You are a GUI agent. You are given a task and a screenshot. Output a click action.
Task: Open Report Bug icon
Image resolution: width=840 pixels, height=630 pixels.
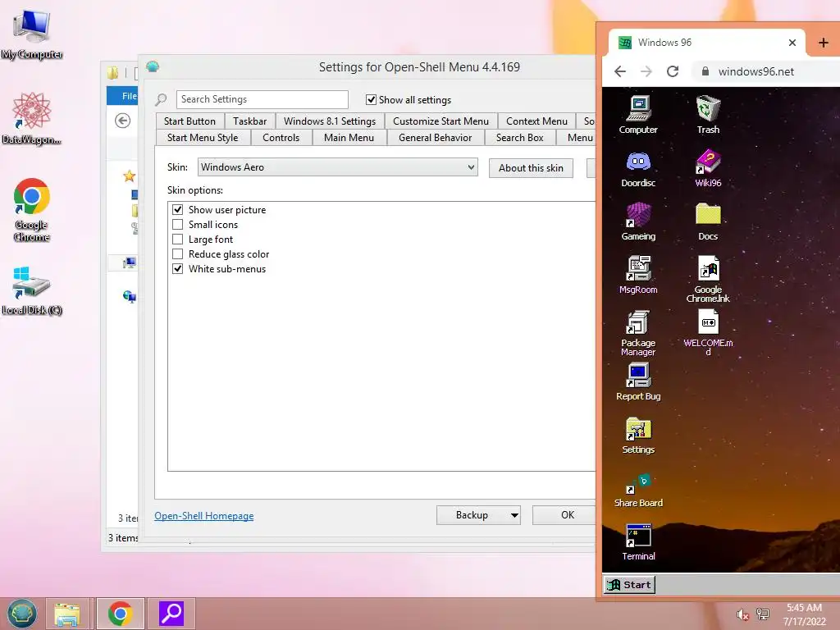[x=638, y=382]
